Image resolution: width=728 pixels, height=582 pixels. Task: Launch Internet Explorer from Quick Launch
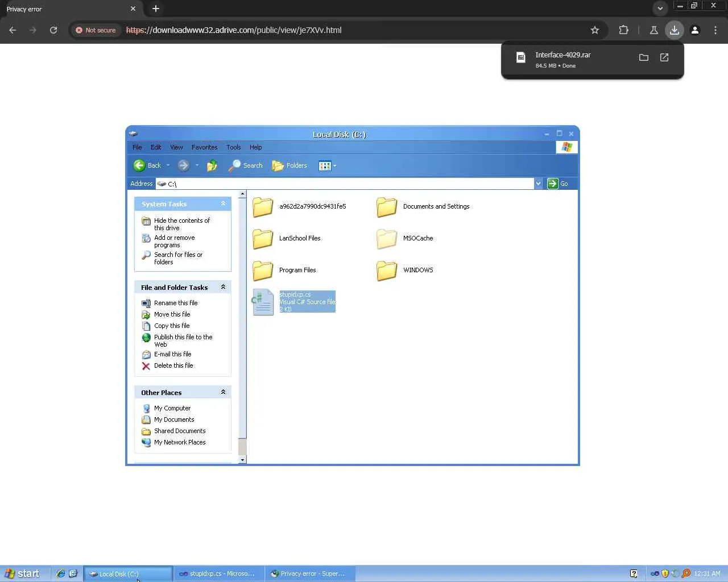pyautogui.click(x=60, y=573)
